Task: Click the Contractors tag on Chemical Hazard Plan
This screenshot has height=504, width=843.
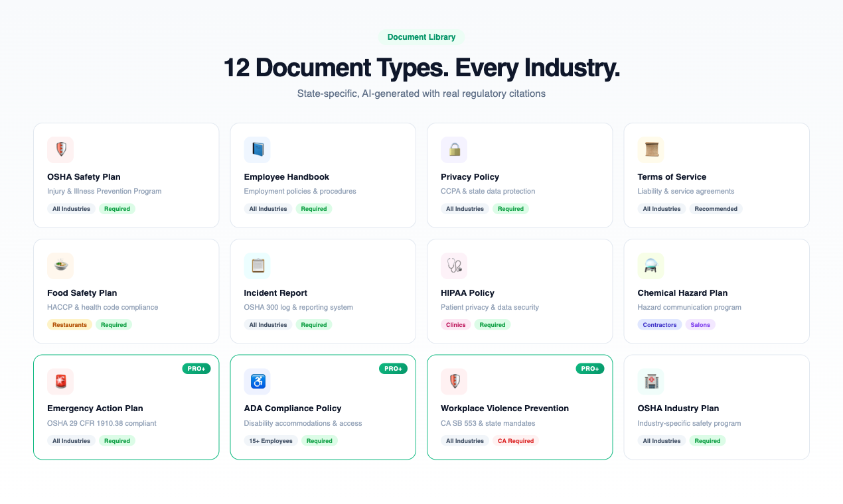Action: (659, 324)
